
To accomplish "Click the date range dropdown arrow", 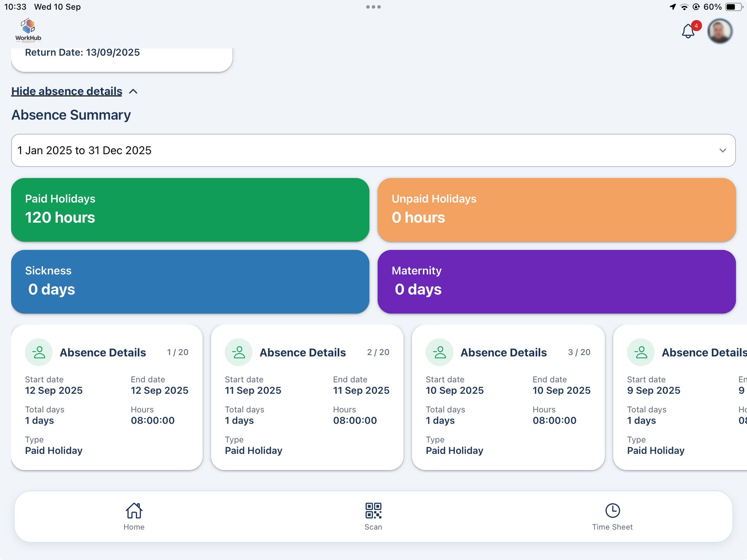I will [x=722, y=150].
